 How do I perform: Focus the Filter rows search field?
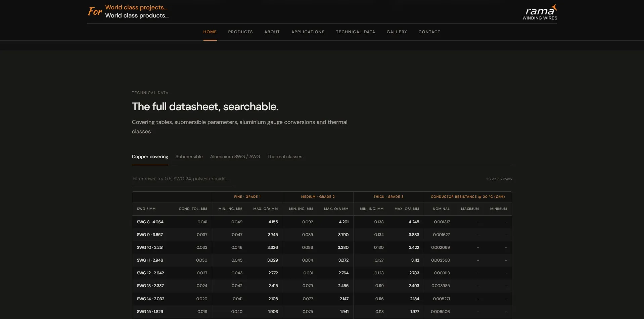(x=182, y=179)
